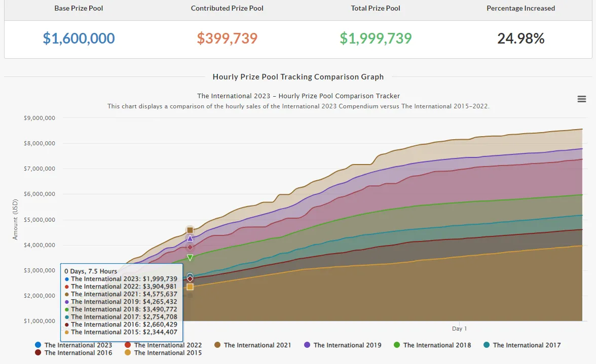Click the Percentage Increased header
This screenshot has width=596, height=364.
coord(521,8)
